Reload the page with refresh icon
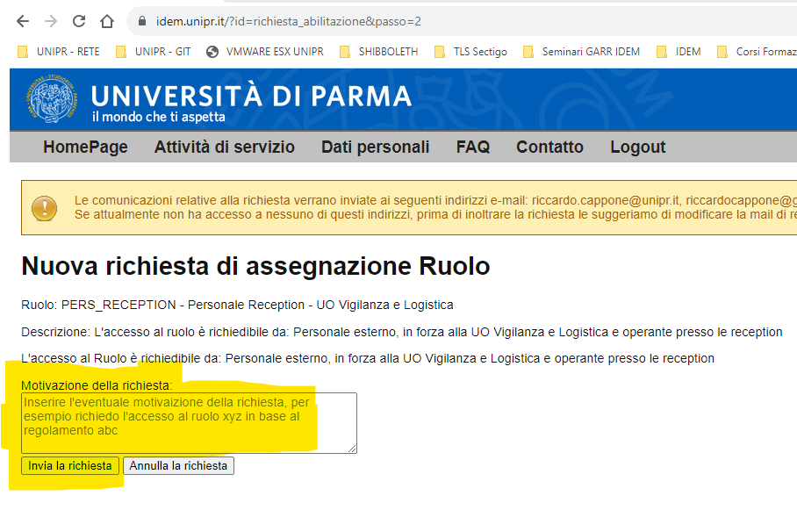 (79, 21)
